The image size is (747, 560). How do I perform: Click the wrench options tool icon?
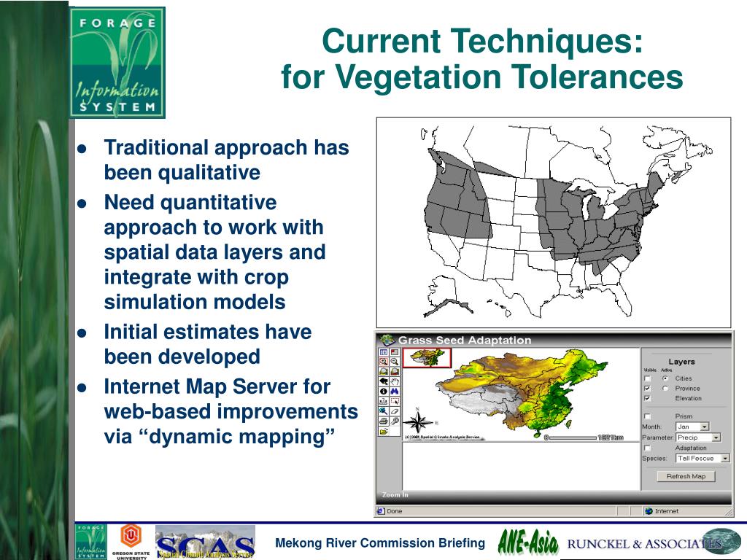coord(395,421)
